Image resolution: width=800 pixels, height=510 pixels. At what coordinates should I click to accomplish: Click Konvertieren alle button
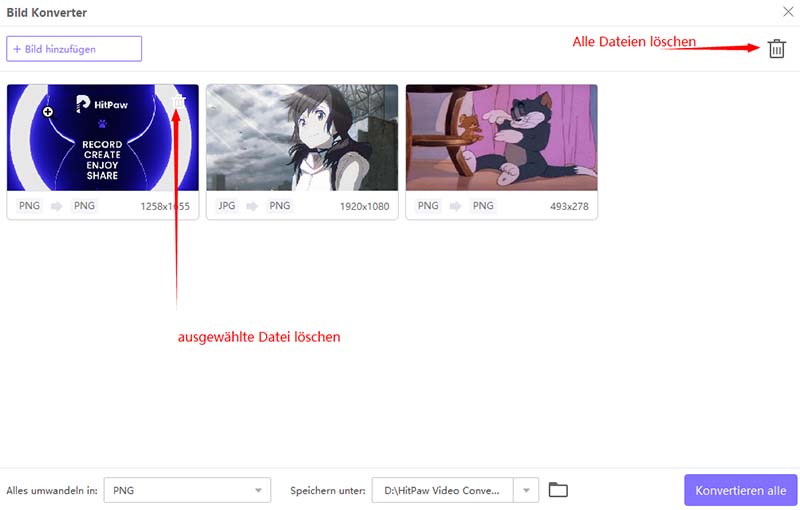tap(740, 490)
